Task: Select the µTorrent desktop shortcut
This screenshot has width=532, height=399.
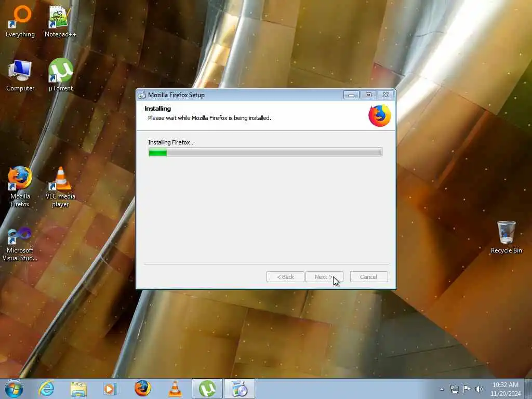Action: point(60,75)
